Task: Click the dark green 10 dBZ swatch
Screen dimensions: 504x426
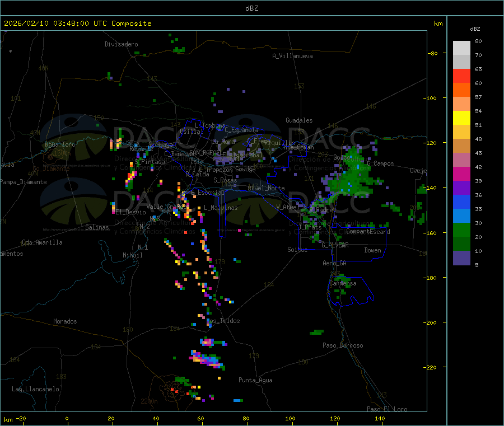Action: [461, 244]
